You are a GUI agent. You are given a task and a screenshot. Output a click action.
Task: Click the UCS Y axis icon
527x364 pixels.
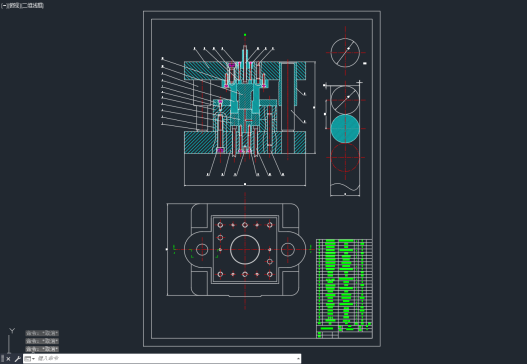(x=12, y=331)
